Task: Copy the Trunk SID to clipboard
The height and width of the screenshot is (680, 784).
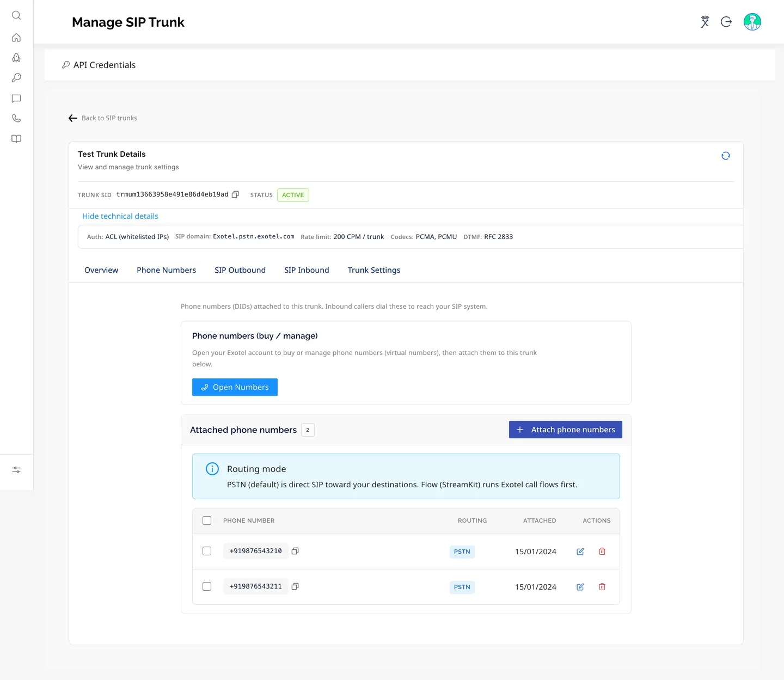Action: [235, 194]
